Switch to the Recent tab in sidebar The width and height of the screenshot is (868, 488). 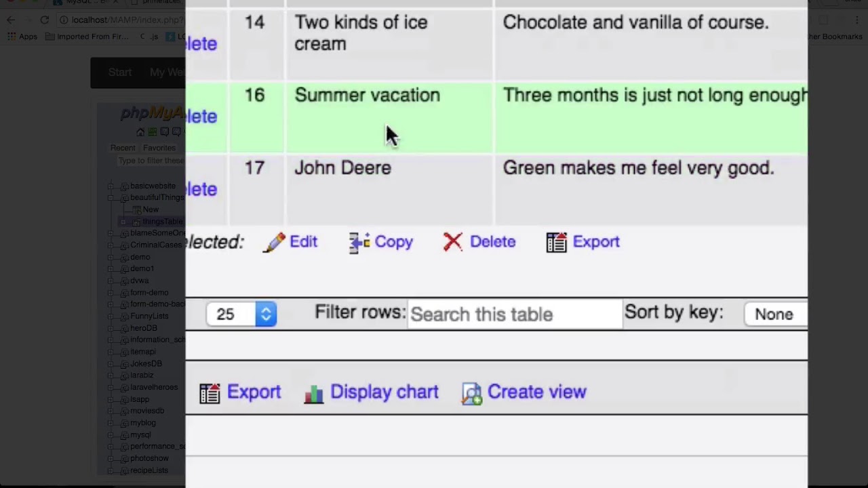123,148
